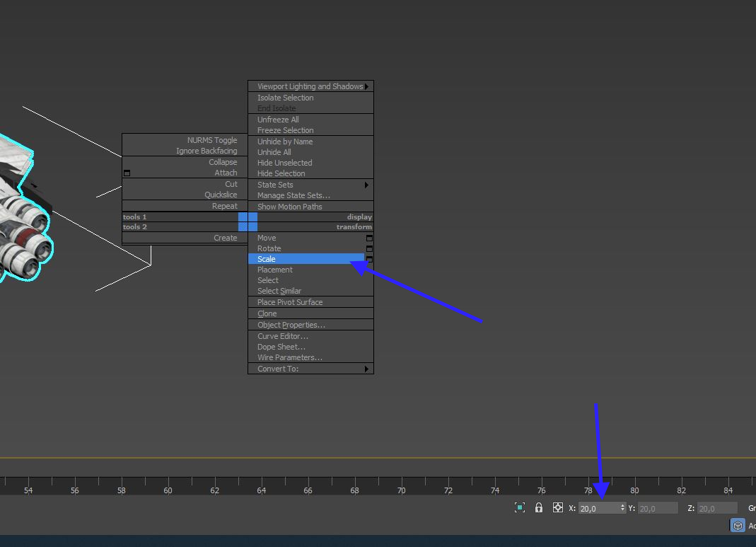Image resolution: width=756 pixels, height=547 pixels.
Task: Click the Isolate Selection toggle icon
Action: (x=520, y=507)
